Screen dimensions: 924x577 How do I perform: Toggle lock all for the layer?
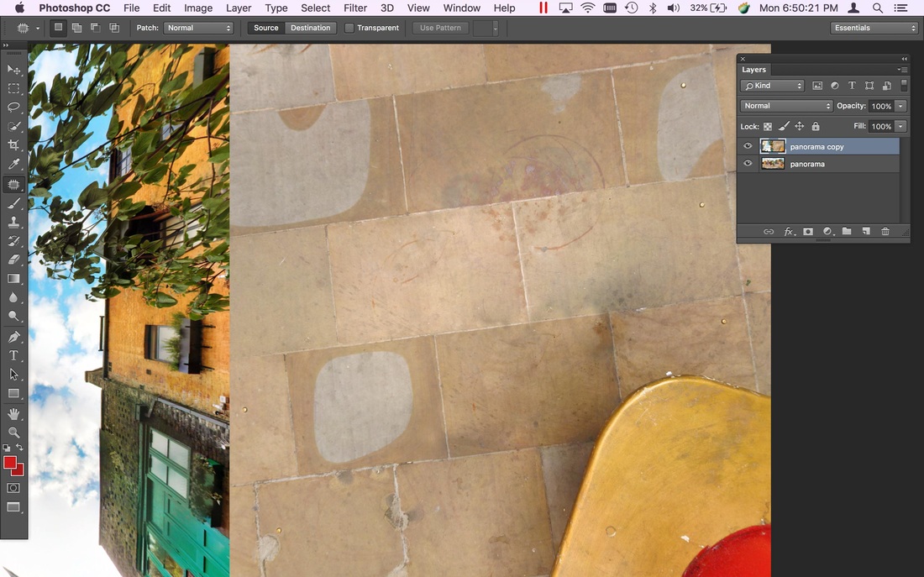[816, 126]
